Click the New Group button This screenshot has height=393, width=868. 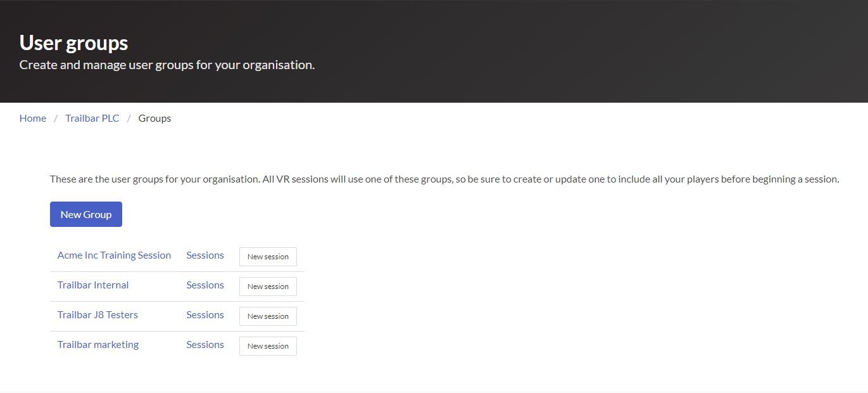click(86, 214)
